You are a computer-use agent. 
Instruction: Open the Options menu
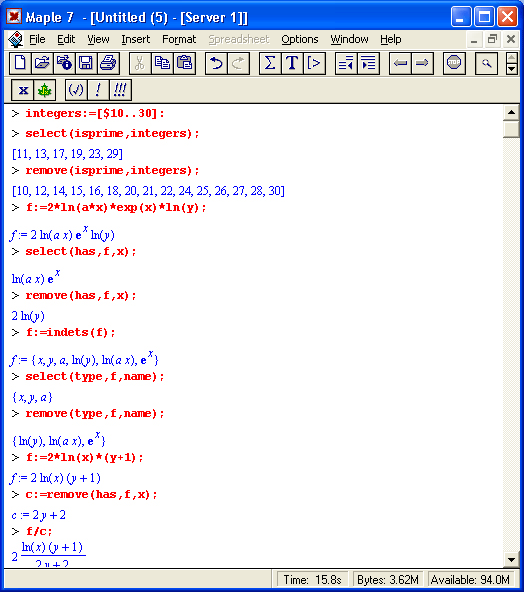click(x=300, y=39)
